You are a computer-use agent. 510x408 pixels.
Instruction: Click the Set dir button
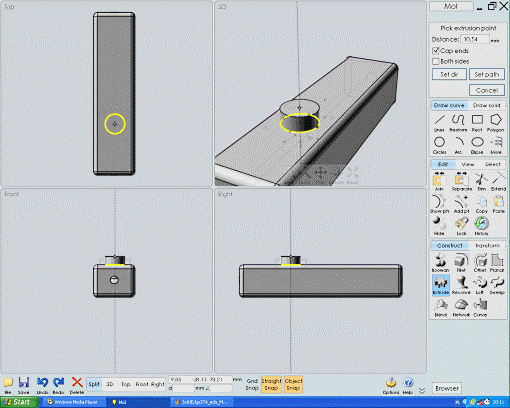coord(449,74)
